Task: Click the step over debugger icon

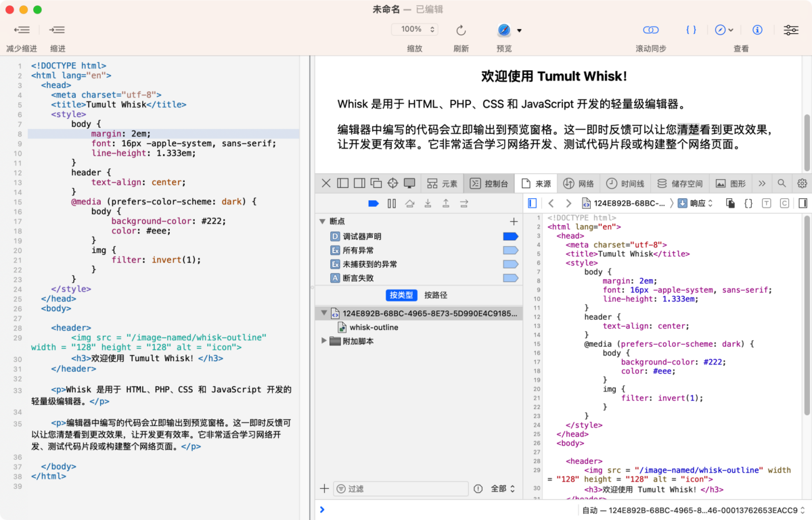Action: pyautogui.click(x=409, y=203)
